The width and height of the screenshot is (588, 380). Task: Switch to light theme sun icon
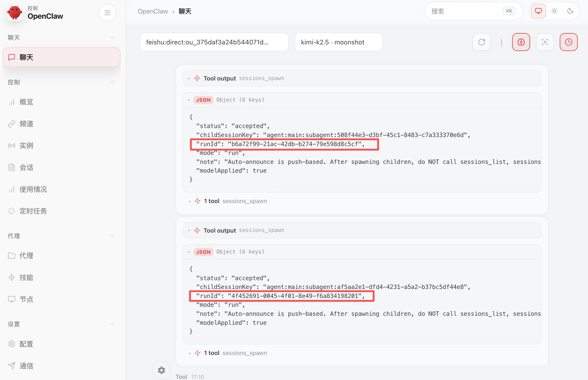coord(554,11)
